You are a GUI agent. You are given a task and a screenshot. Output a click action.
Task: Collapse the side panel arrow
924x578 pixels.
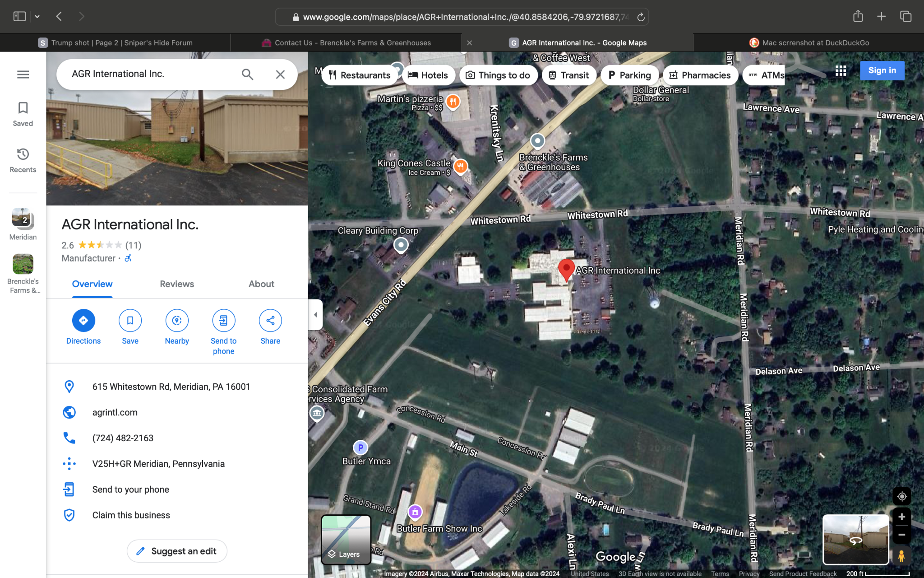tap(315, 315)
